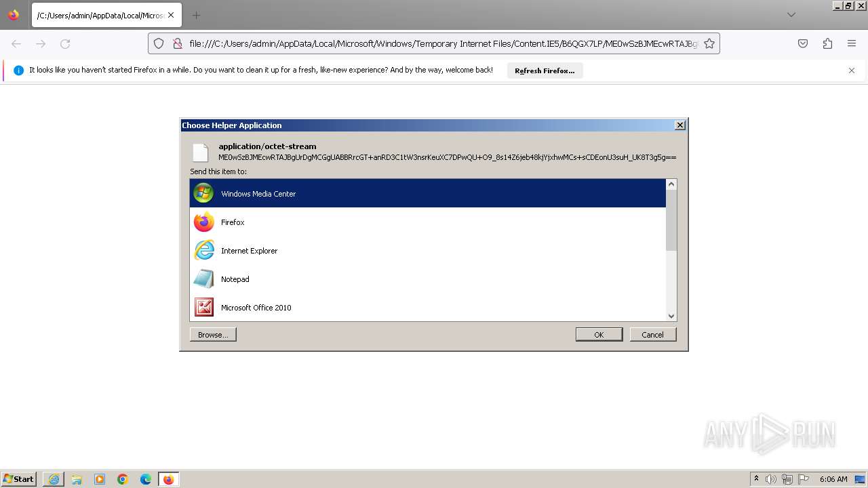868x488 pixels.
Task: Go back with the browser back arrow
Action: (16, 43)
